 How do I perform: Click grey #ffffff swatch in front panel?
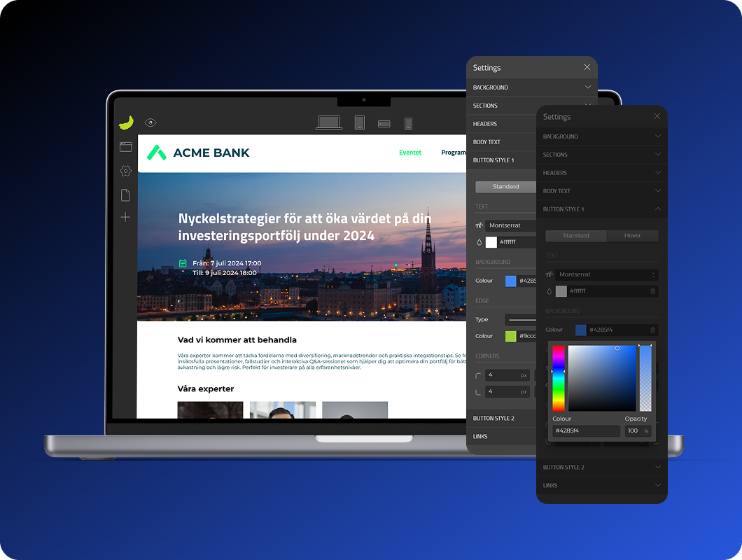click(x=561, y=292)
